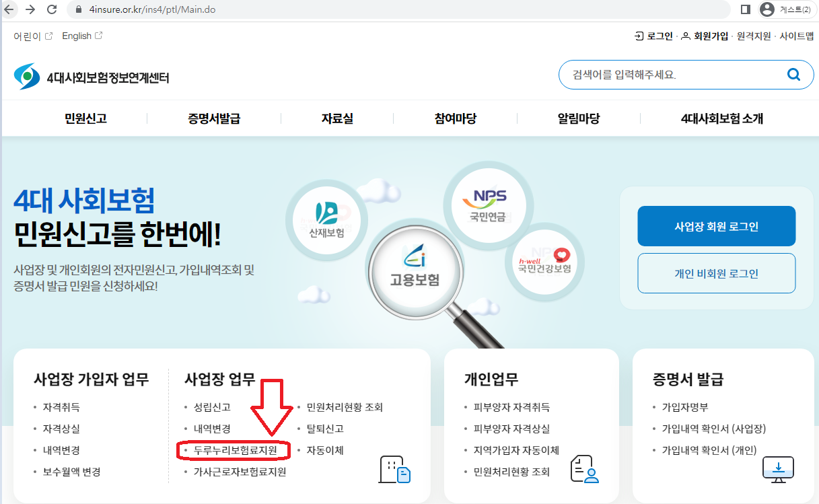Image resolution: width=819 pixels, height=504 pixels.
Task: Open the 자료실 menu
Action: tap(337, 119)
